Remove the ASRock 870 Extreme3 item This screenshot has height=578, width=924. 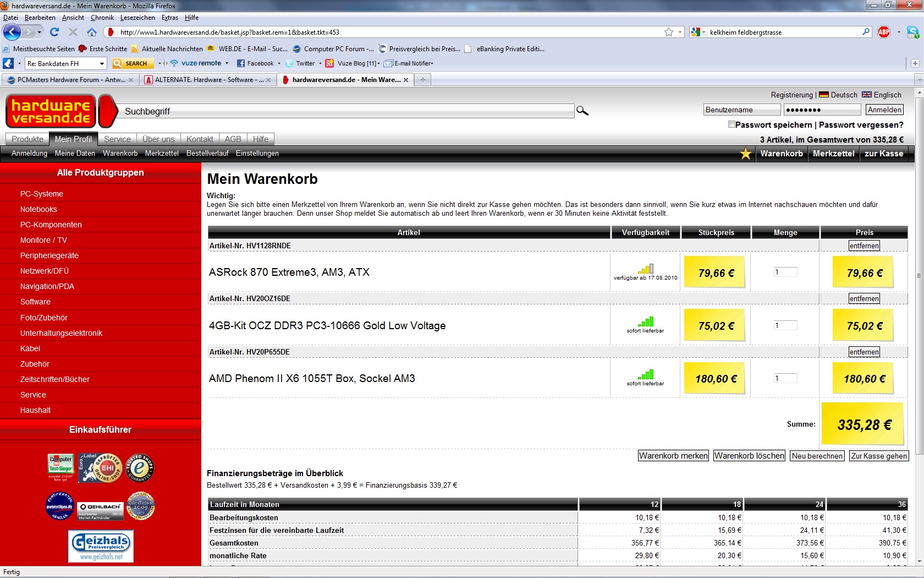pyautogui.click(x=864, y=246)
